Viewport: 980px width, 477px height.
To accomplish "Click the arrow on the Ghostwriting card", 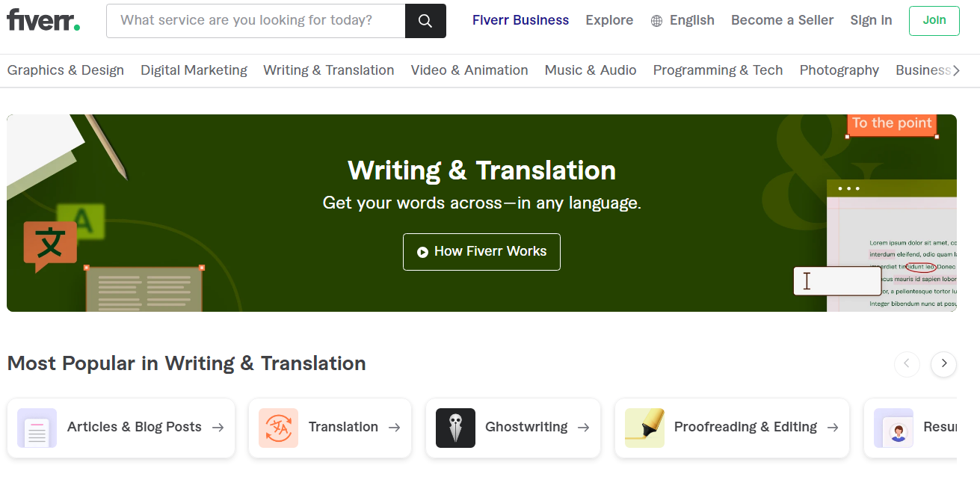I will coord(582,428).
